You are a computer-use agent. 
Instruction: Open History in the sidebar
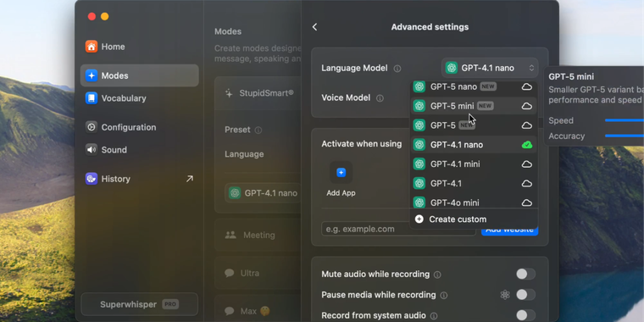(139, 179)
